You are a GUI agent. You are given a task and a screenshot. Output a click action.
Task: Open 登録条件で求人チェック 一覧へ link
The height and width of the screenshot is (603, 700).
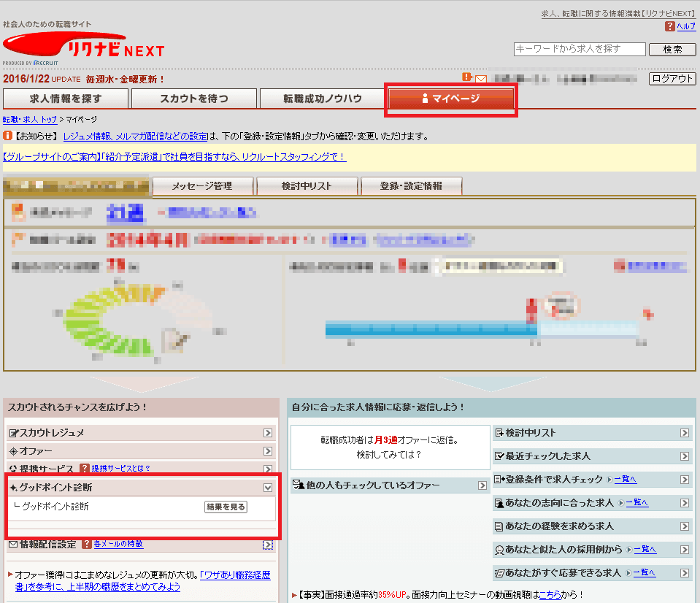(626, 479)
